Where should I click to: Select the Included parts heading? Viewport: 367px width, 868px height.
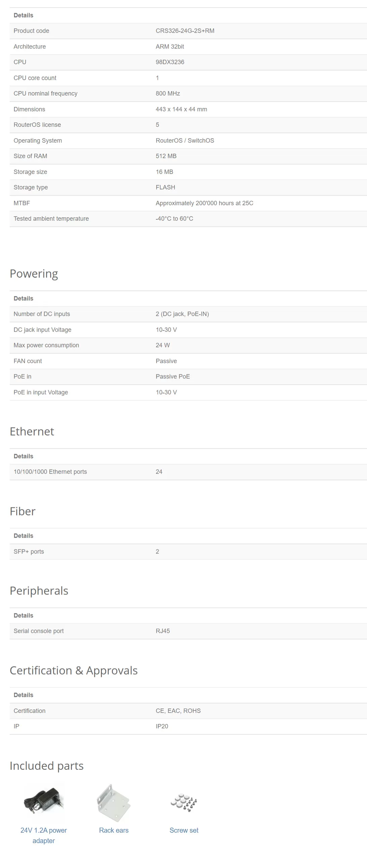(46, 766)
